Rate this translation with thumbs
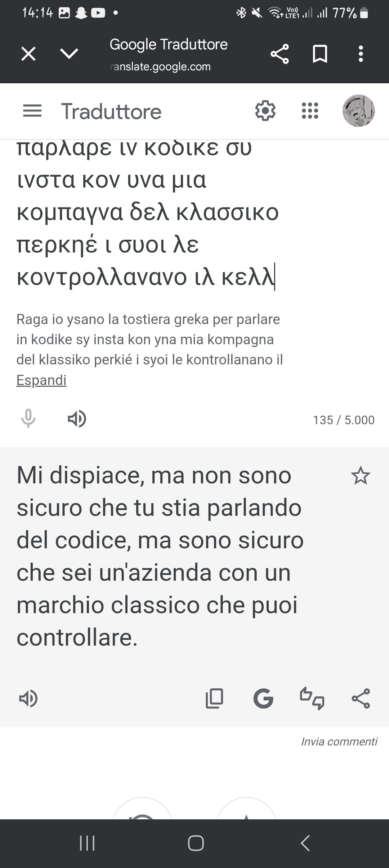The width and height of the screenshot is (389, 868). click(x=312, y=699)
